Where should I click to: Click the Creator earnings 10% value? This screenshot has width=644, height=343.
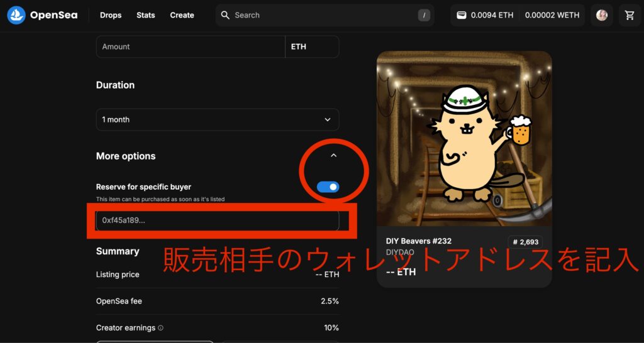[331, 328]
